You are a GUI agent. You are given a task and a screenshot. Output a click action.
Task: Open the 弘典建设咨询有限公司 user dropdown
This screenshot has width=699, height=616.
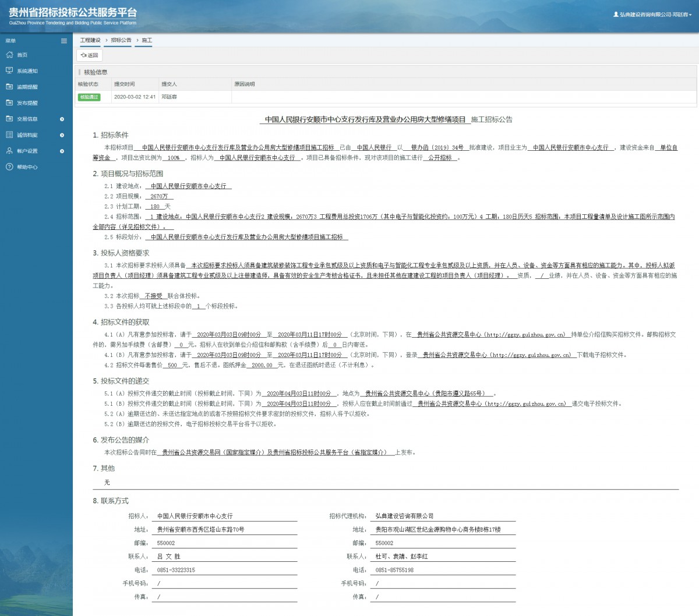tap(652, 15)
